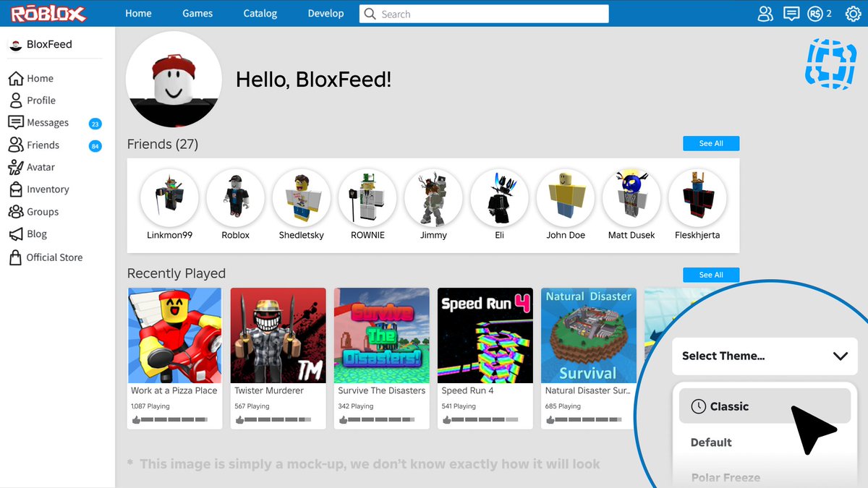Go to Home in top navigation
Image resolution: width=868 pixels, height=488 pixels.
tap(138, 14)
